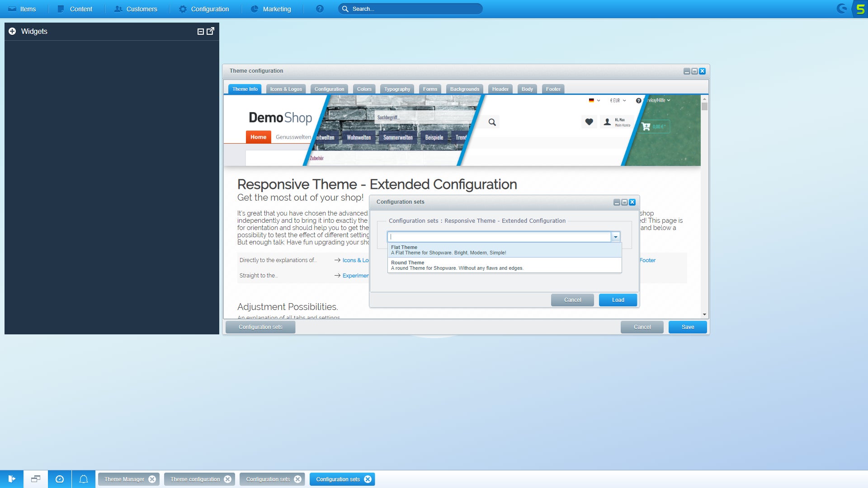Screen dimensions: 868x488
Task: Minimize the Configuration sets dialog
Action: click(617, 202)
